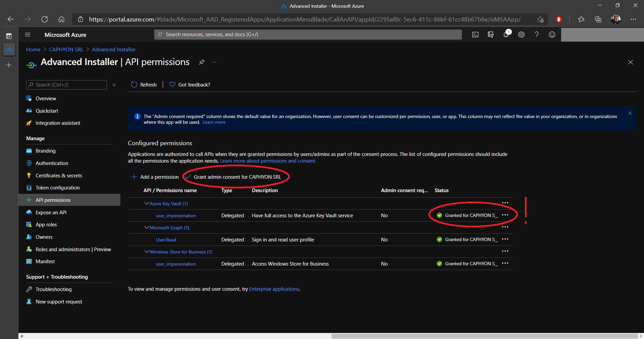644x339 pixels.
Task: Click Add a permission
Action: 155,177
